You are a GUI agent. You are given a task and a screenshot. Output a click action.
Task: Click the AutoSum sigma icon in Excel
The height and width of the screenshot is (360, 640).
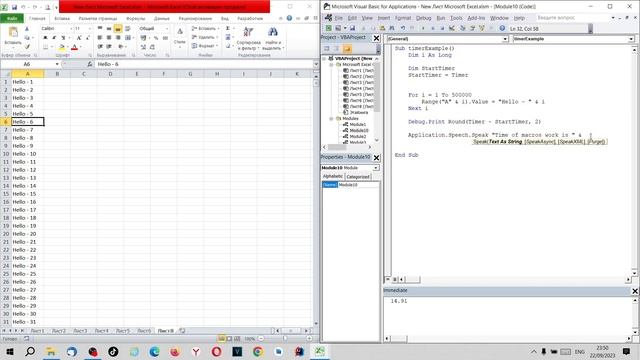(228, 28)
